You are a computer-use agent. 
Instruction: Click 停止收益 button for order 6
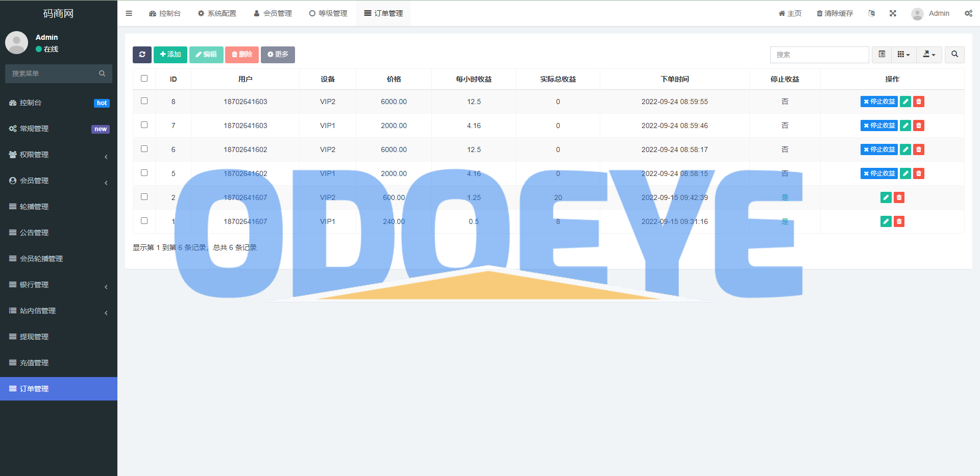coord(878,149)
